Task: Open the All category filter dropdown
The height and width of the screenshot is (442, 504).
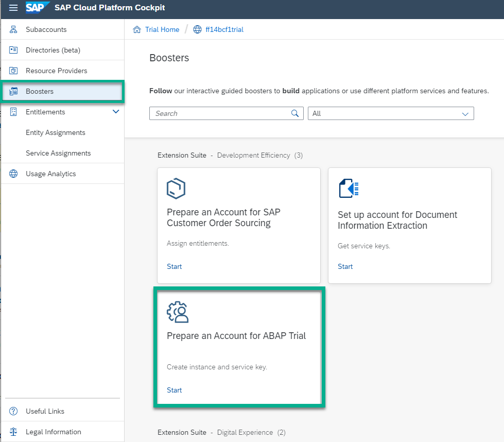Action: point(391,113)
